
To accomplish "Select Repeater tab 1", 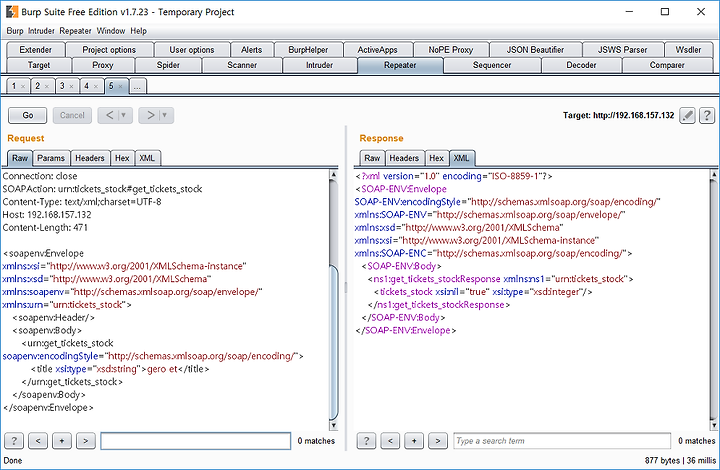I will click(x=14, y=86).
